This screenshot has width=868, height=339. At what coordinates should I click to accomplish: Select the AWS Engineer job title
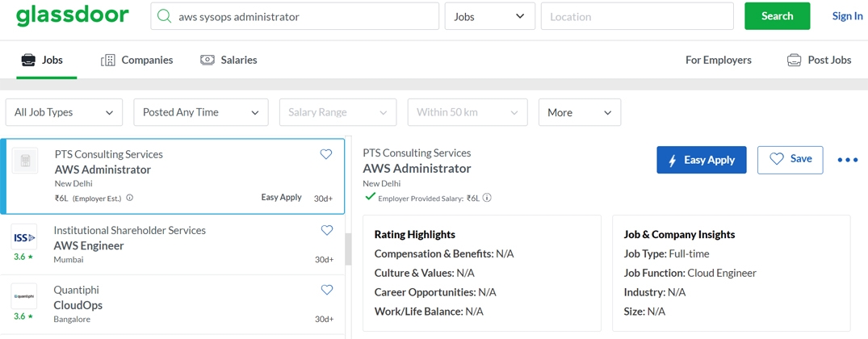[89, 245]
